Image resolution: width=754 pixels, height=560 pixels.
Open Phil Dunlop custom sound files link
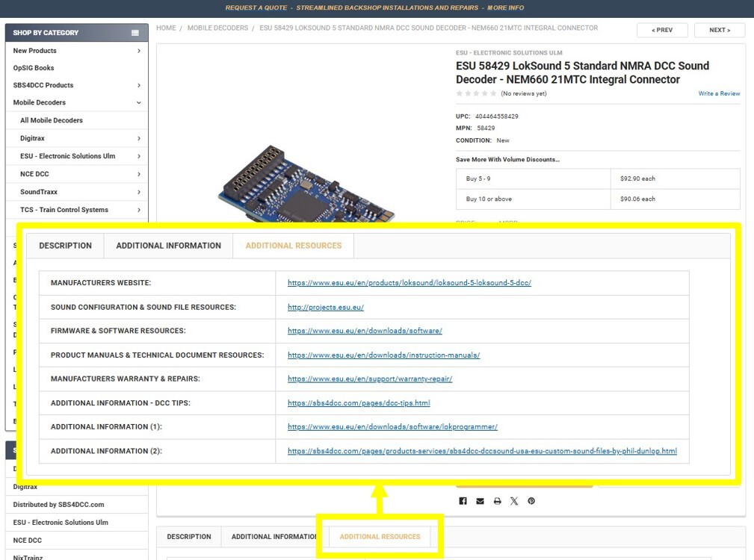click(482, 451)
